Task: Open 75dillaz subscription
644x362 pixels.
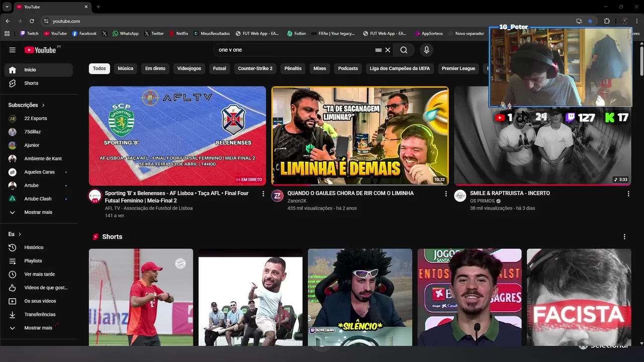Action: pos(39,132)
